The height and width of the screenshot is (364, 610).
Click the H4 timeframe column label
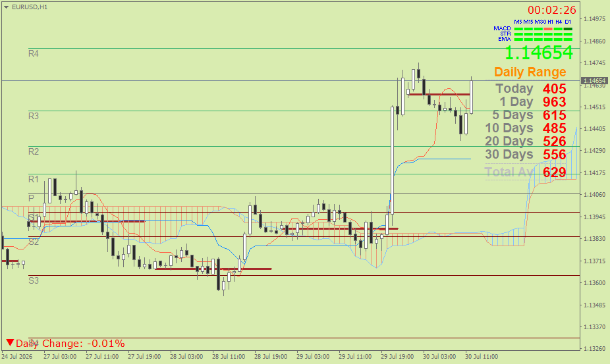pyautogui.click(x=559, y=22)
